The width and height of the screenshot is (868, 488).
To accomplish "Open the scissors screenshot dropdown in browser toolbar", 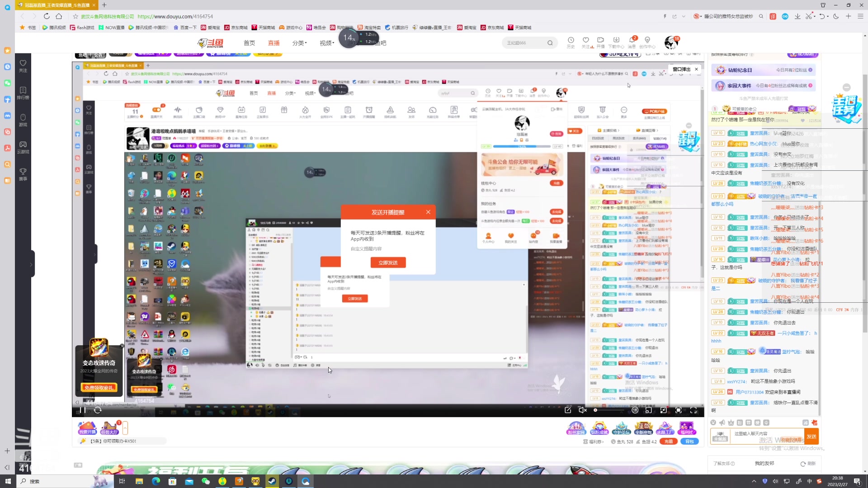I will 814,16.
